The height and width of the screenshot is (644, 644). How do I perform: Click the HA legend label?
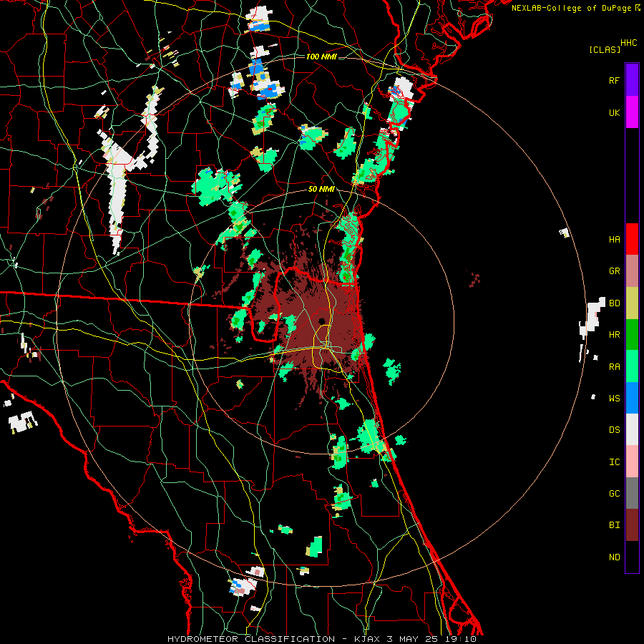pos(614,239)
